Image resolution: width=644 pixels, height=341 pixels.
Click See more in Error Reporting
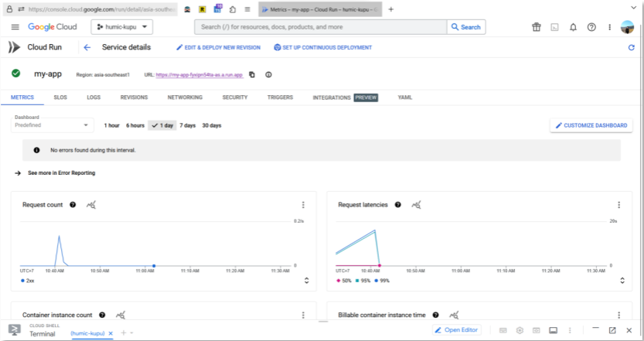click(x=61, y=173)
